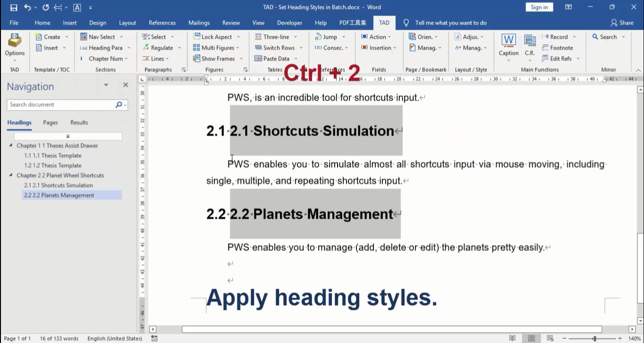Click the Heading Para icon
Viewport: 644px width, 343px height.
tap(83, 48)
